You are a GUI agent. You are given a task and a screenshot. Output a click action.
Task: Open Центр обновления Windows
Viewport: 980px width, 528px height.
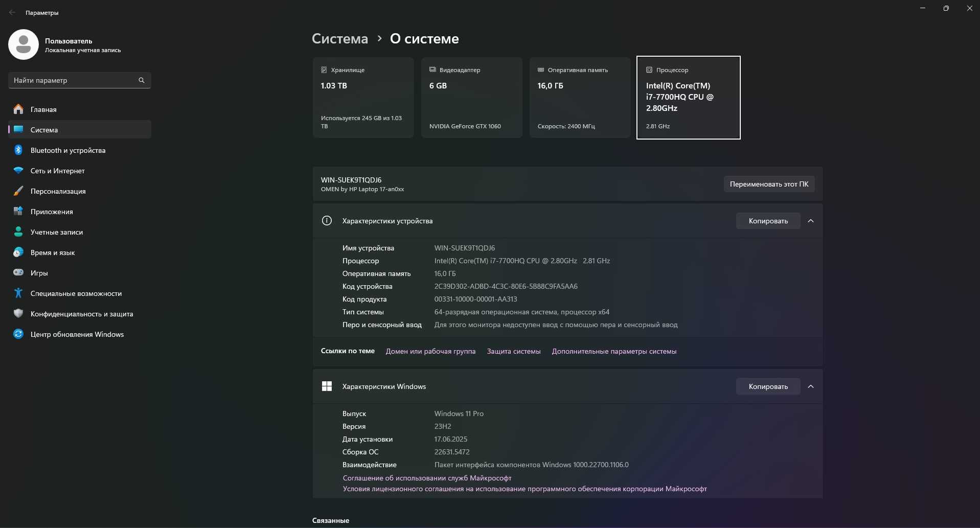(x=80, y=334)
